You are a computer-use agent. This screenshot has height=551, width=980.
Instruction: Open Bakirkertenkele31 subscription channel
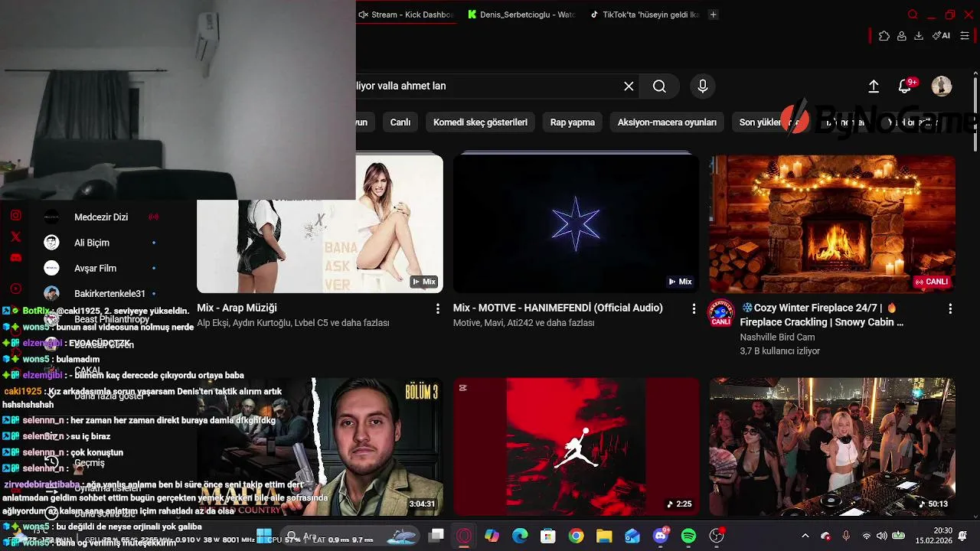[101, 294]
